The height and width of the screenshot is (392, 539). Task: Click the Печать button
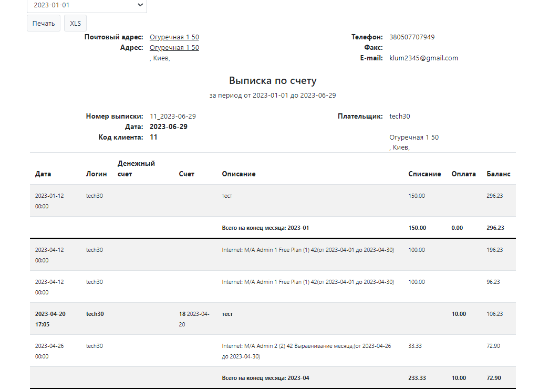tap(44, 23)
